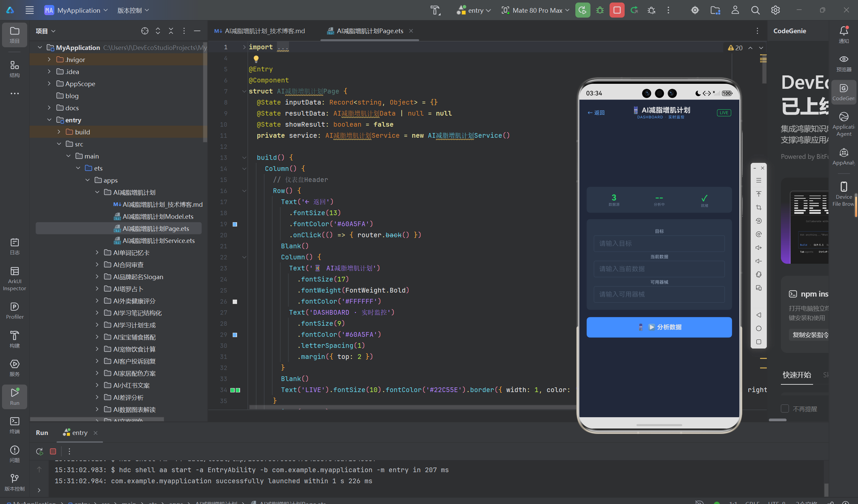Image resolution: width=858 pixels, height=504 pixels.
Task: Select 快速开始 tab in CodeGenie
Action: [x=797, y=375]
